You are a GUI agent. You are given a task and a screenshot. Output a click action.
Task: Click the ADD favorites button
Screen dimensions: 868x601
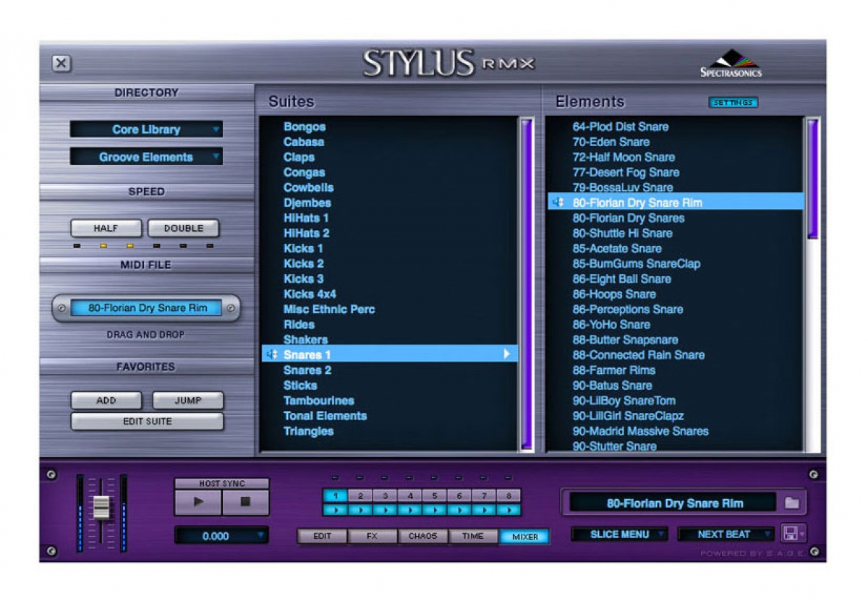pos(106,401)
